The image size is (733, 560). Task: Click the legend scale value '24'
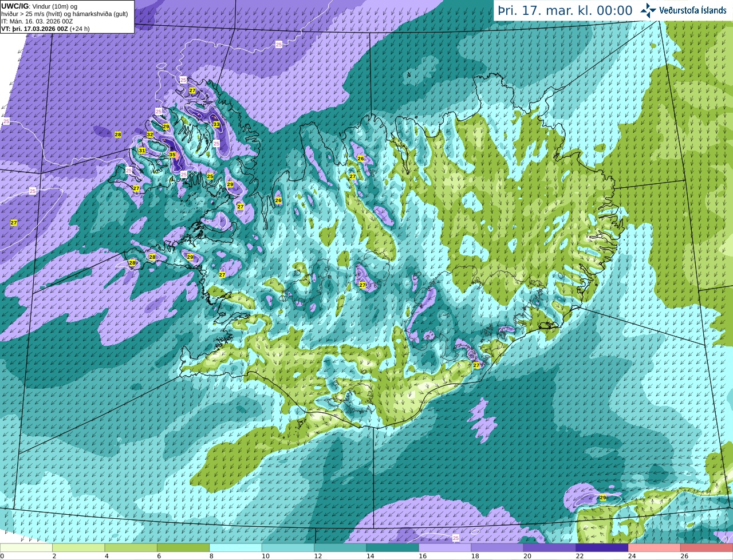coord(631,556)
